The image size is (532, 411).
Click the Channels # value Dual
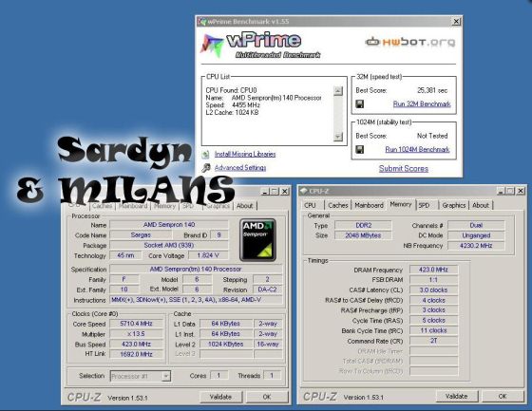476,226
